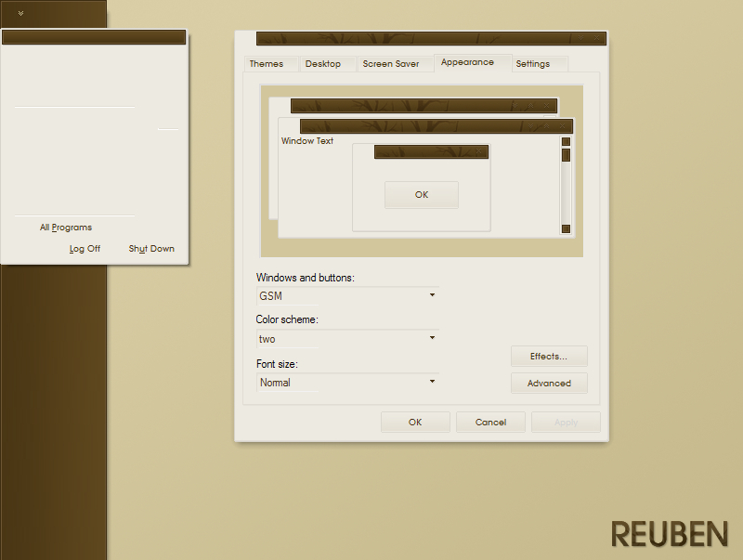Click the close X of the preview active window
Screen dimensions: 743x560
[x=562, y=126]
